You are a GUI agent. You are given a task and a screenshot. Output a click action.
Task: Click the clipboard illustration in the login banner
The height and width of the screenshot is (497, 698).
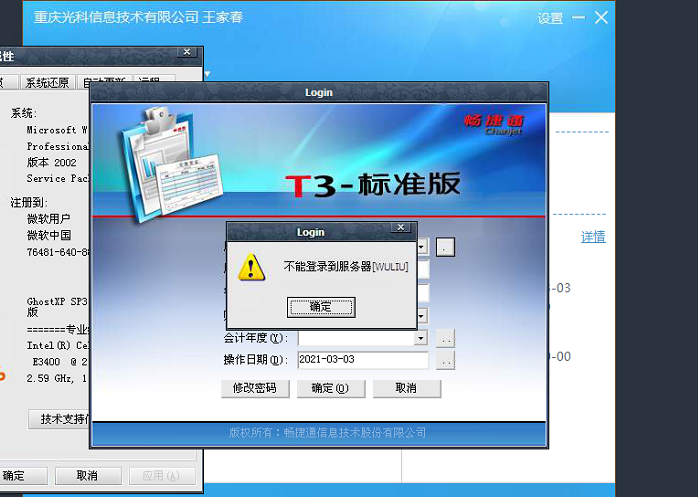click(x=170, y=164)
